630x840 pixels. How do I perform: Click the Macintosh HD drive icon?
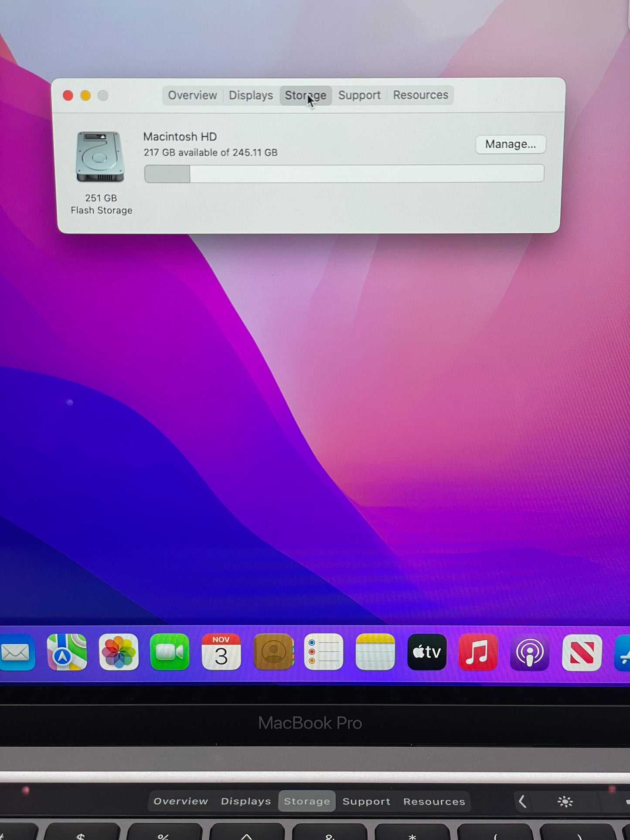pos(100,157)
